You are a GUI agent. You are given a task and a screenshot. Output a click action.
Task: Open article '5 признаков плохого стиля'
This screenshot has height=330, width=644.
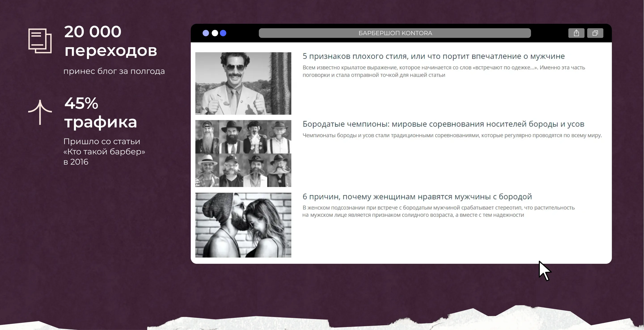pyautogui.click(x=433, y=56)
